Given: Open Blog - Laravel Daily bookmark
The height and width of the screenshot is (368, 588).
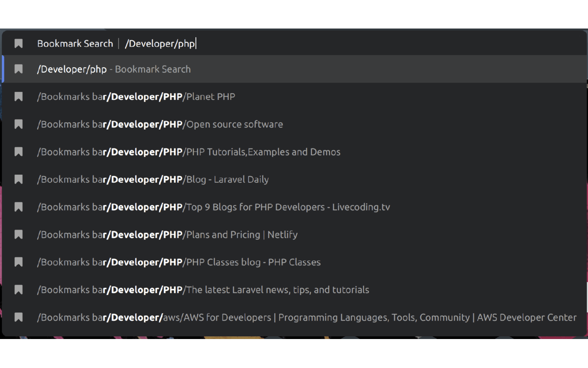Looking at the screenshot, I should [x=153, y=179].
